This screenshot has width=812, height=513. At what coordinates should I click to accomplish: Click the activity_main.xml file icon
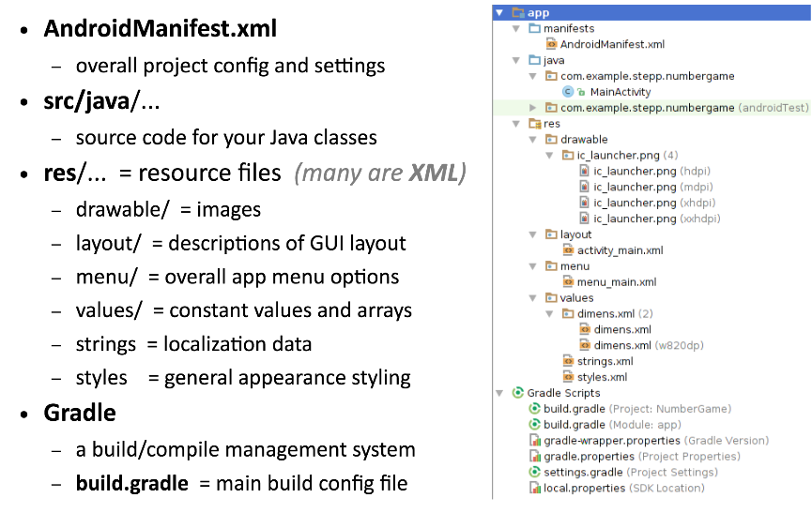[x=568, y=250]
